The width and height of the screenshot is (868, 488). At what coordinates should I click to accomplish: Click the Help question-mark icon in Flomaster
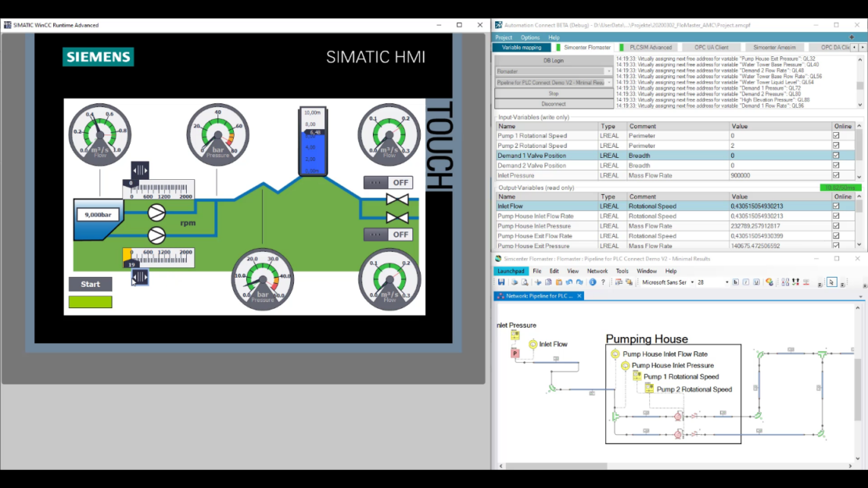click(603, 281)
